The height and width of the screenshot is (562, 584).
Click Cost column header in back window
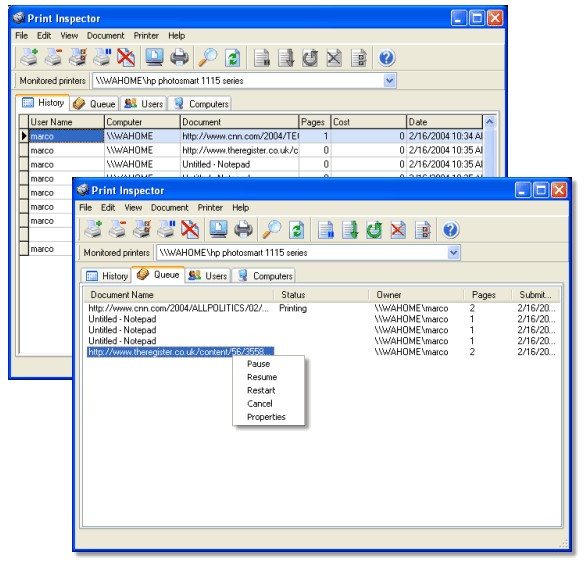[368, 122]
